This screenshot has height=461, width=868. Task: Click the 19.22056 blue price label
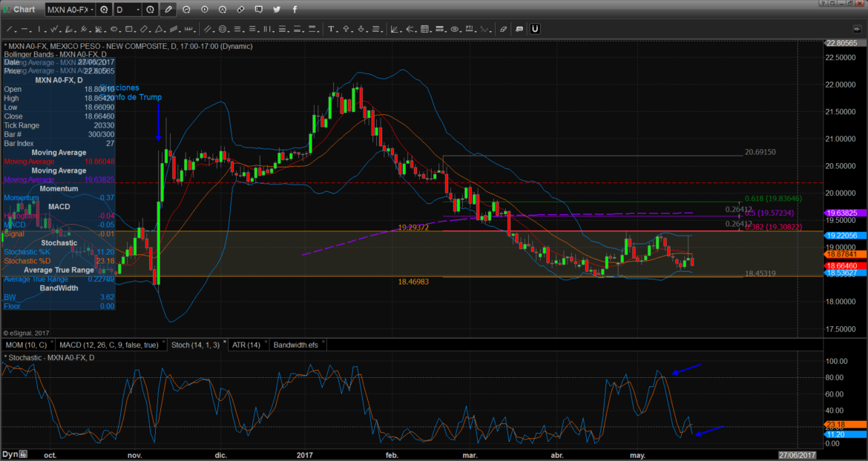[x=844, y=236]
